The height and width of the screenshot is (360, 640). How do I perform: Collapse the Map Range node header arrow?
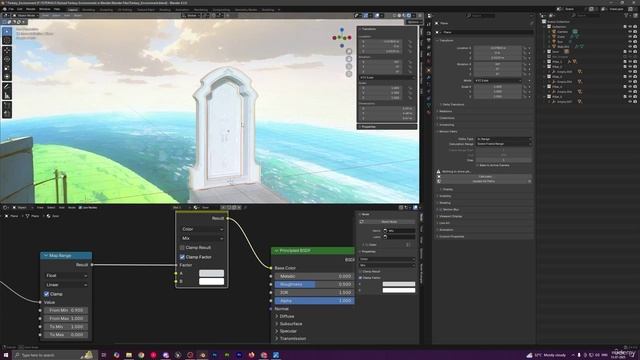click(46, 256)
